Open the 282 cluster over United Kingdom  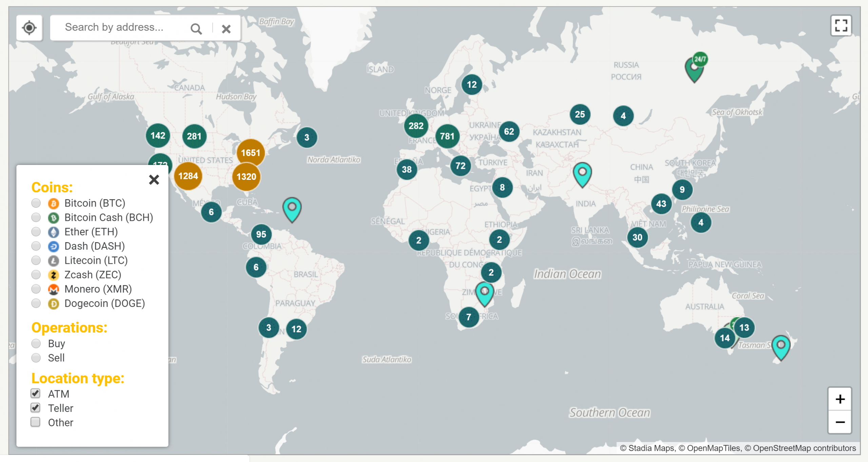coord(416,126)
